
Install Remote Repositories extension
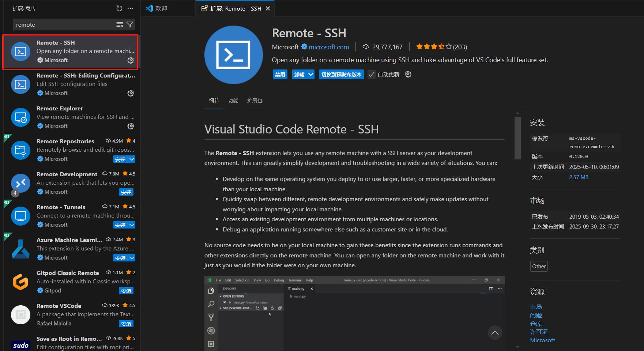[120, 159]
